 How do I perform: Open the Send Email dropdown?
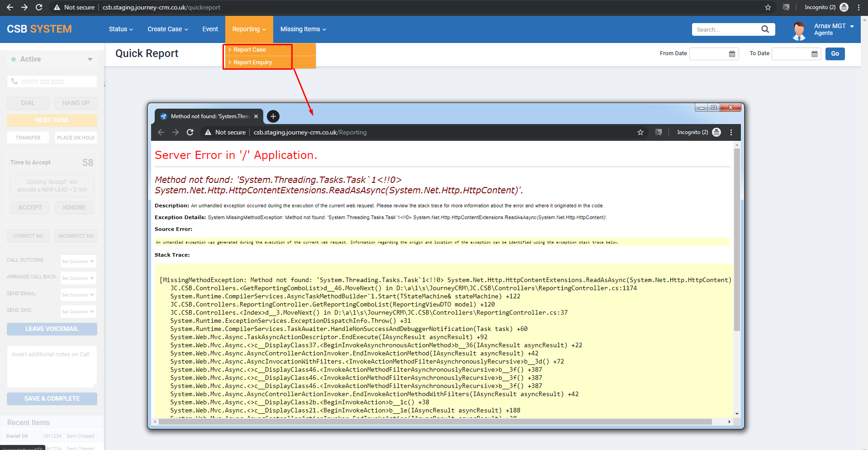pos(78,295)
